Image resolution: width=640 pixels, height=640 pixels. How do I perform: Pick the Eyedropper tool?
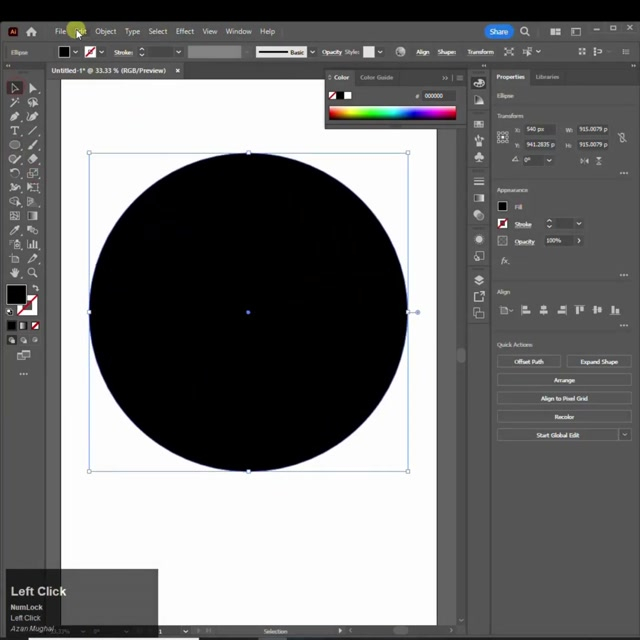pyautogui.click(x=15, y=230)
